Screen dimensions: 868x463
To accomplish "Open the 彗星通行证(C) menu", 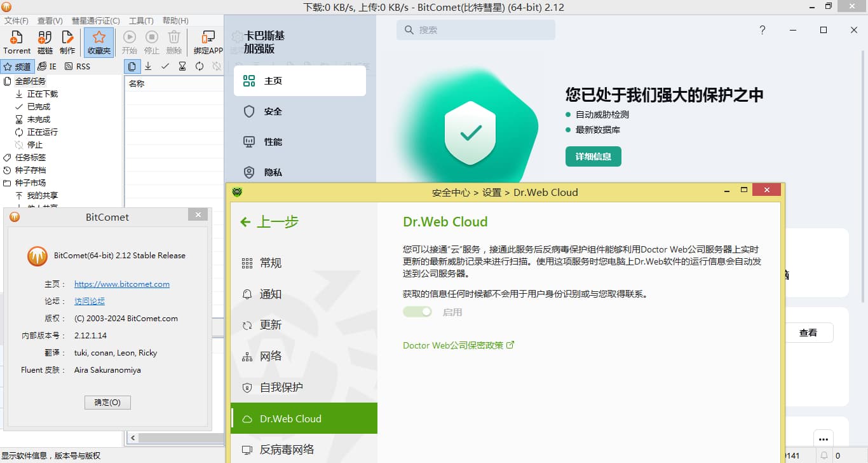I will (x=96, y=21).
